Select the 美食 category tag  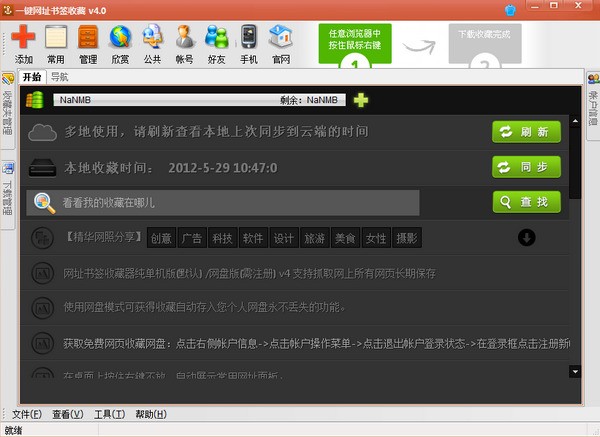coord(345,238)
